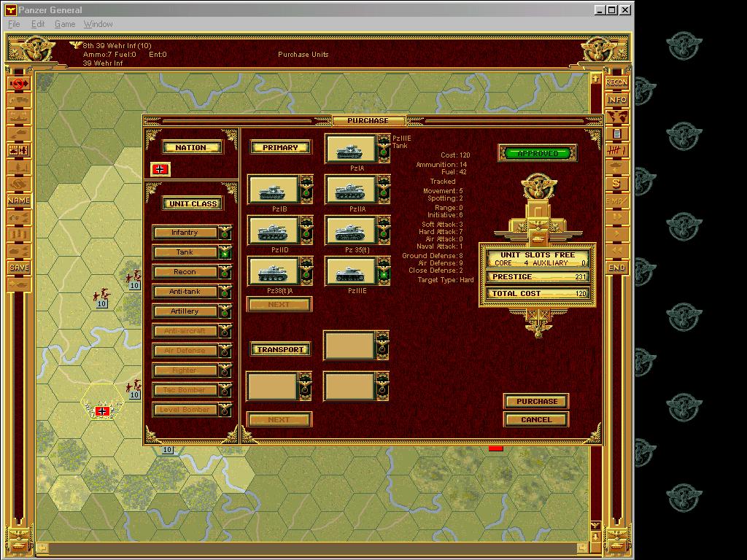Click the map scroll left arrow
The image size is (747, 560).
42,548
